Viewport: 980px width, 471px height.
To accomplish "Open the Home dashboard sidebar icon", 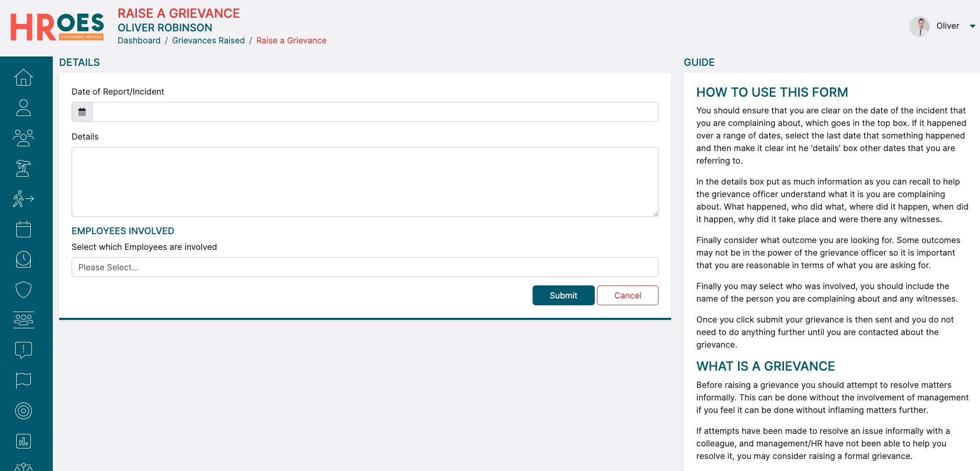I will pyautogui.click(x=24, y=77).
